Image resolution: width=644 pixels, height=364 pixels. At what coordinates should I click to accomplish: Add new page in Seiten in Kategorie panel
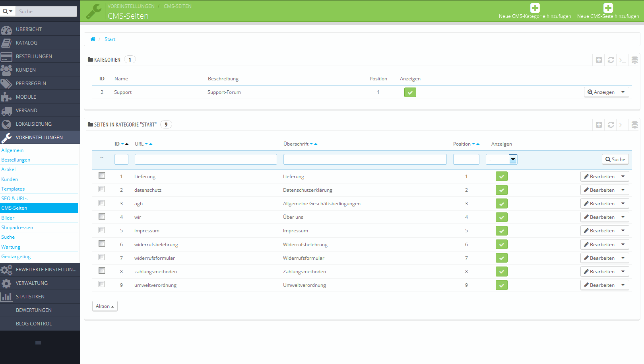pos(599,125)
